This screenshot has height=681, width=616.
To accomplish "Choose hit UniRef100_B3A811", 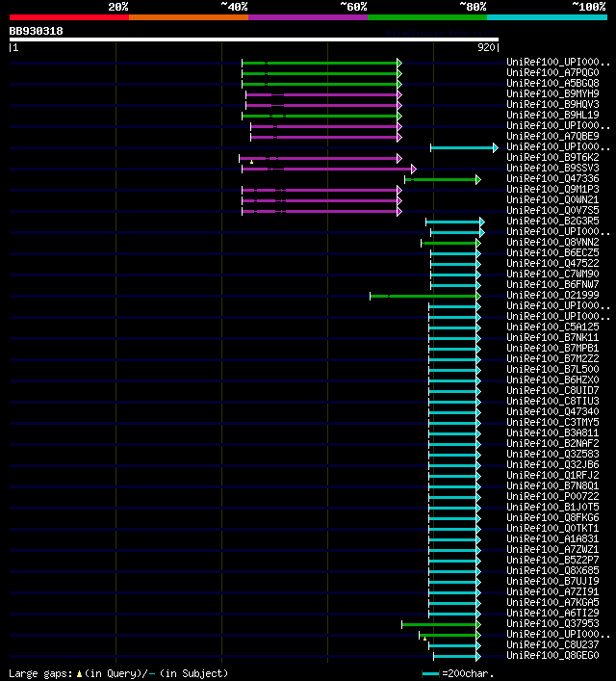I will pyautogui.click(x=552, y=433).
